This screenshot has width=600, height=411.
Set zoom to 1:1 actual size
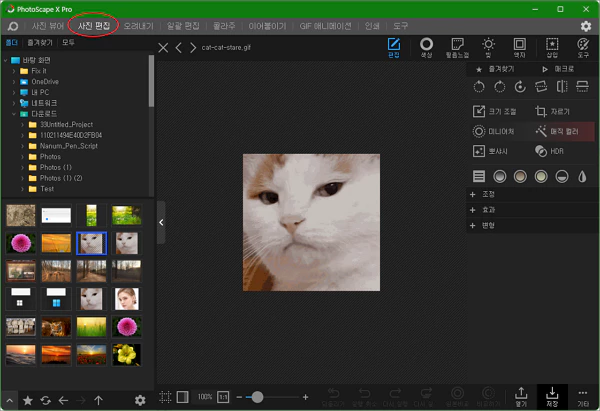[x=223, y=397]
